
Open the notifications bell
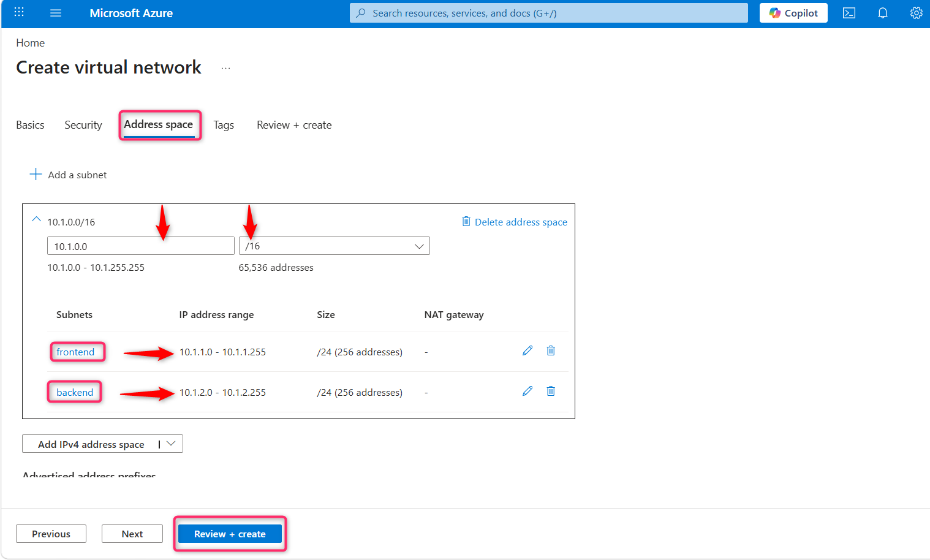pos(883,13)
